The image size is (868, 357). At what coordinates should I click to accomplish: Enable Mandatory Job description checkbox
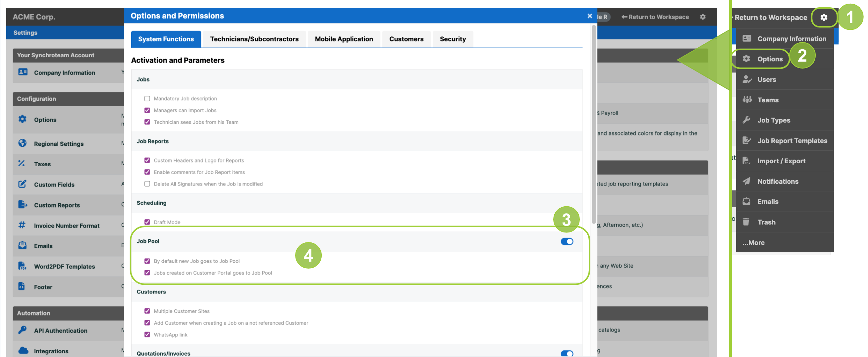tap(147, 98)
